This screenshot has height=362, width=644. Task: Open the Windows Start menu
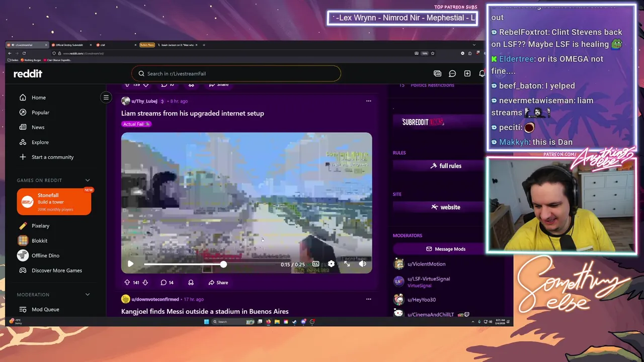[206, 322]
